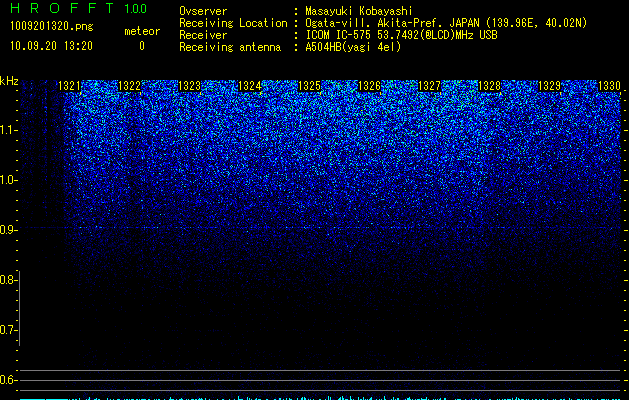This screenshot has height=400, width=629.
Task: Click the HROFFT 1.0.0 title text
Action: pos(78,8)
